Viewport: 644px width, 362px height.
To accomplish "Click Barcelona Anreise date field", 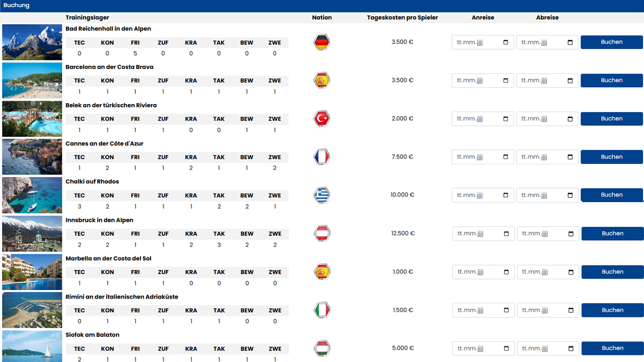I will tap(478, 80).
